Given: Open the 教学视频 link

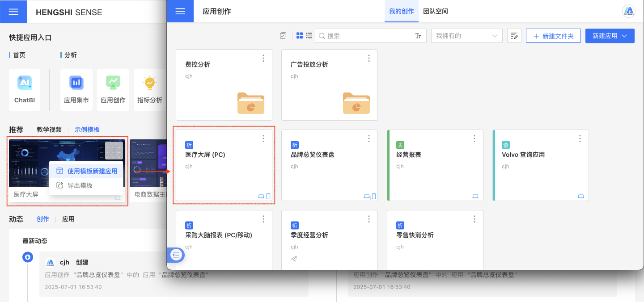Looking at the screenshot, I should pos(49,130).
